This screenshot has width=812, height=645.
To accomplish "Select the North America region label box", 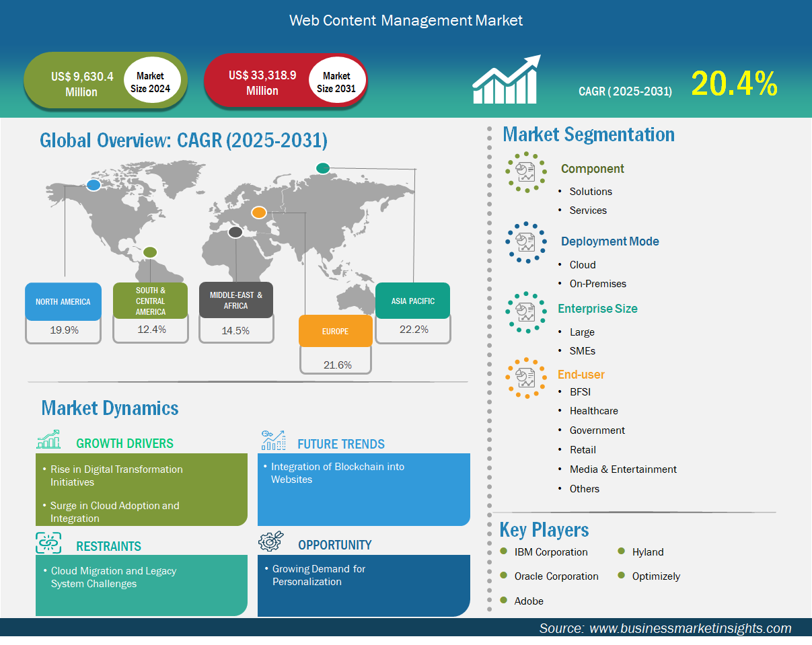I will [x=63, y=302].
